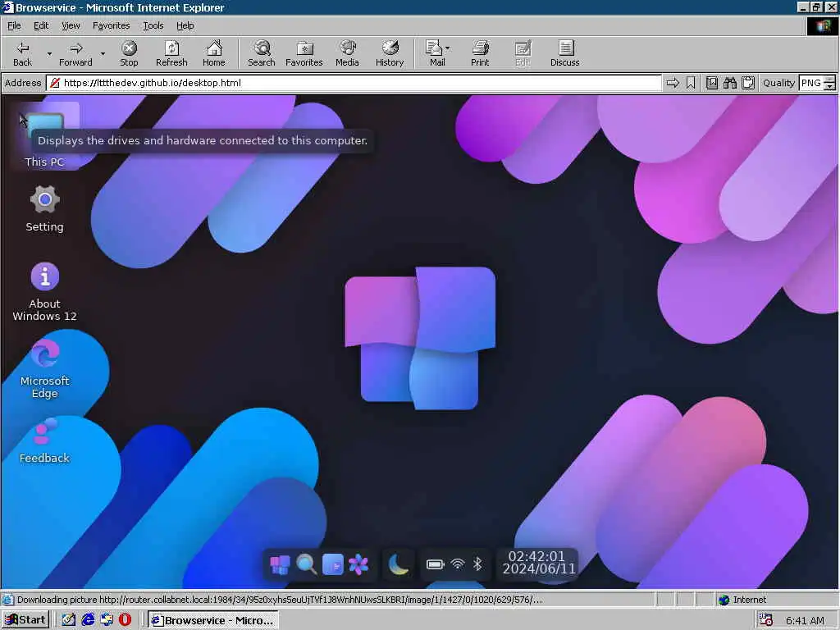Click the Wi-Fi status icon
The image size is (840, 630).
[x=458, y=564]
